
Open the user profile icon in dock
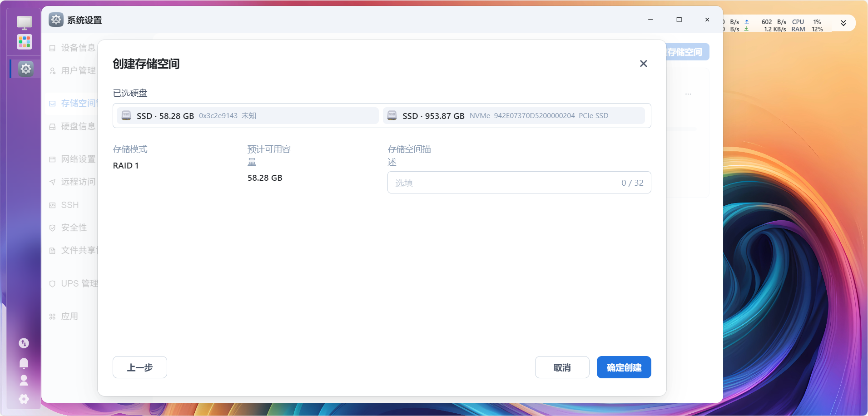[x=24, y=380]
